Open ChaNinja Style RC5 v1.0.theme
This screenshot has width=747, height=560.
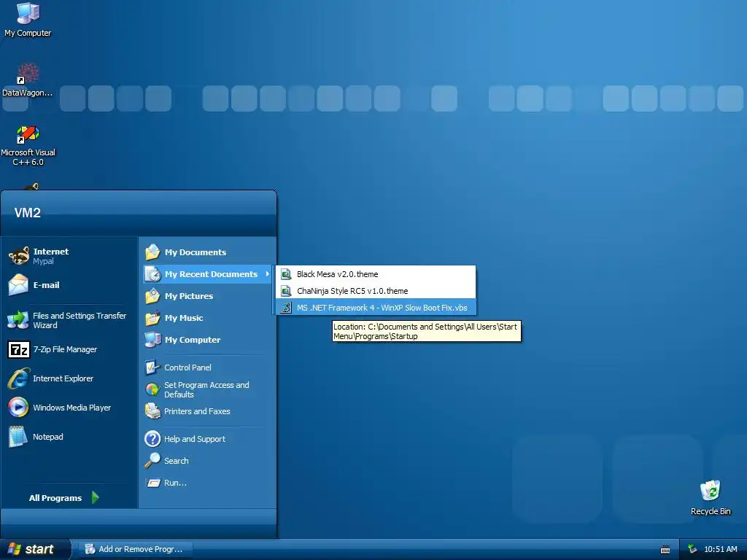point(376,291)
